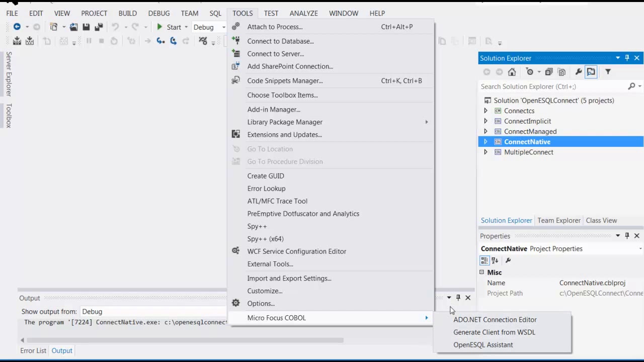Viewport: 644px width, 362px height.
Task: Click the Output panel horizontal scrollbar
Action: 185,340
